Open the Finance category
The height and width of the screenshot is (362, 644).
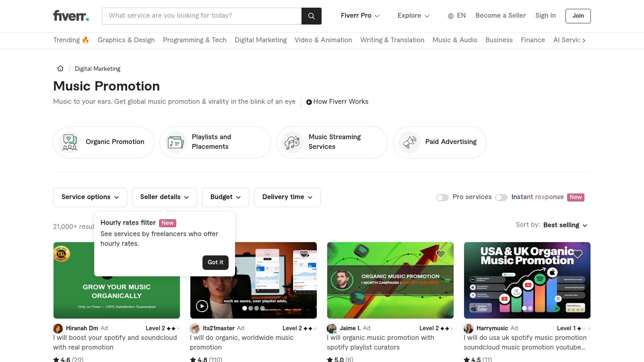533,40
